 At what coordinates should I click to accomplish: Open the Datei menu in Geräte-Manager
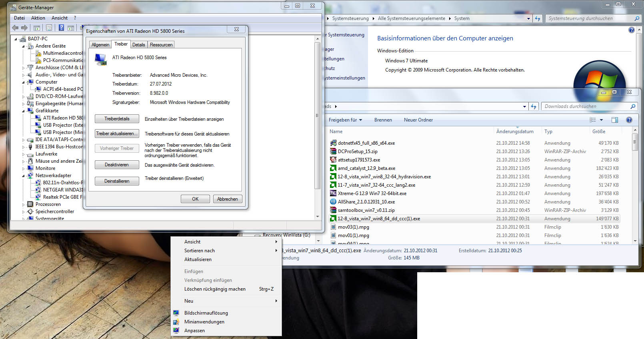click(x=19, y=18)
